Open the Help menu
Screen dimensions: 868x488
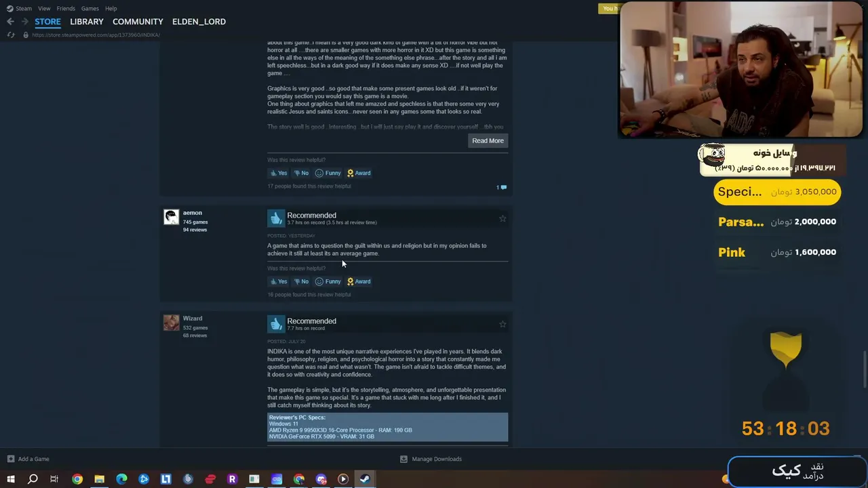[111, 8]
